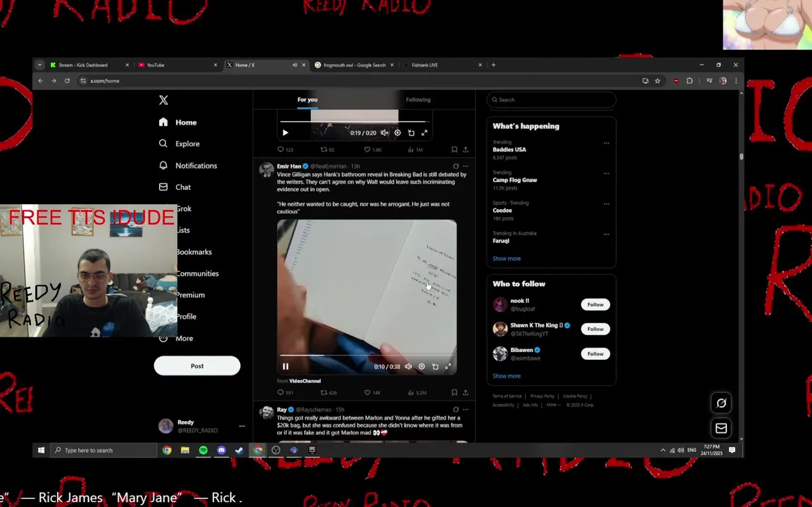Seek on the 0:20 video progress bar

click(x=354, y=121)
